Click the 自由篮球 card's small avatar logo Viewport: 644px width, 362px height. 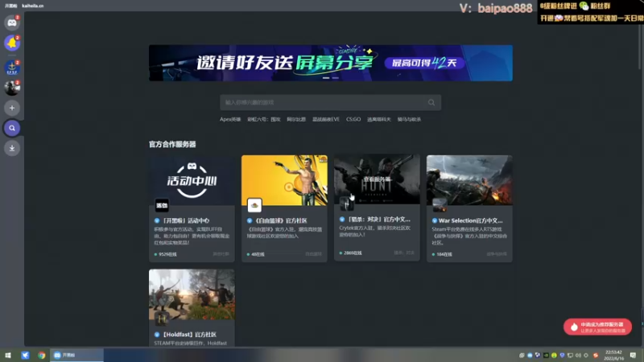click(254, 205)
